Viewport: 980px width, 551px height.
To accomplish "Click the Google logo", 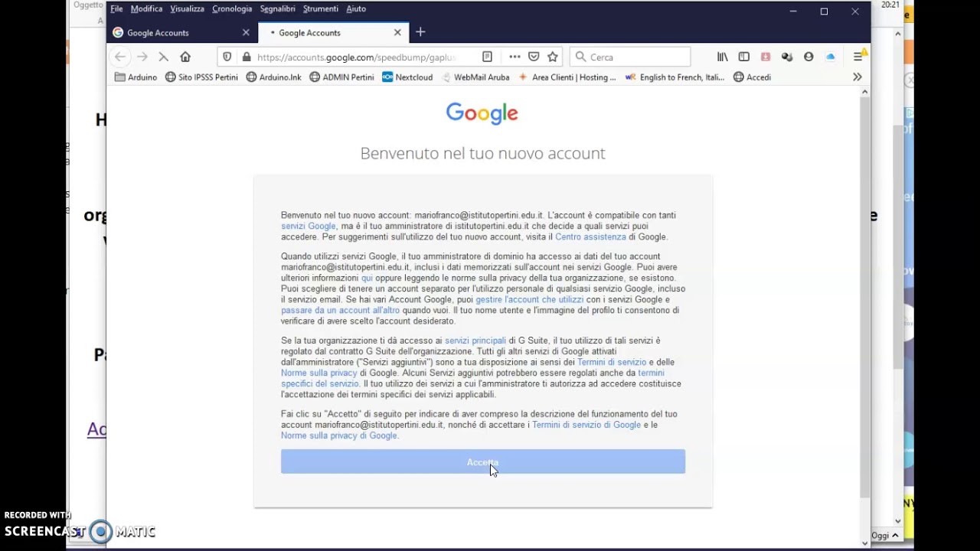I will 482,113.
